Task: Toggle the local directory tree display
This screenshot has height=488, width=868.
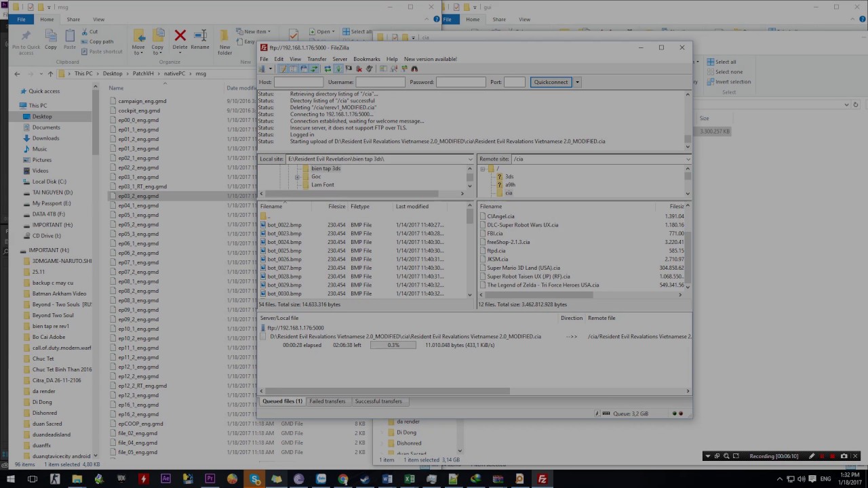Action: point(292,68)
